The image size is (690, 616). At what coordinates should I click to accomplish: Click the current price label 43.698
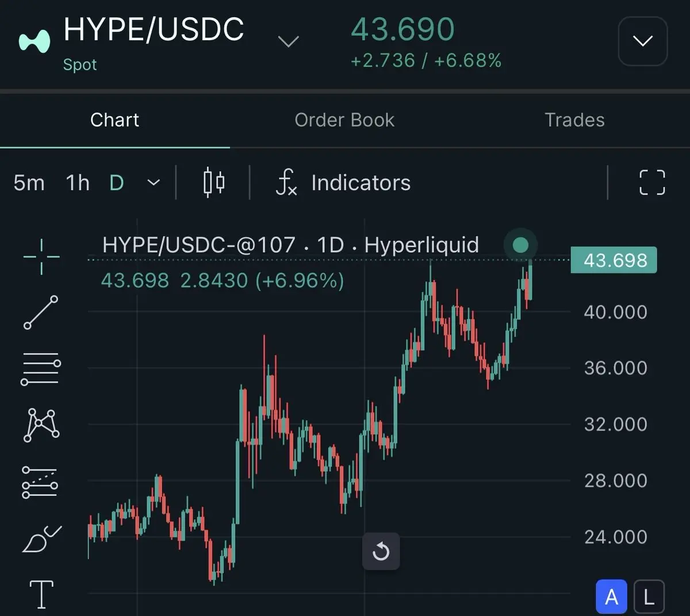(614, 260)
